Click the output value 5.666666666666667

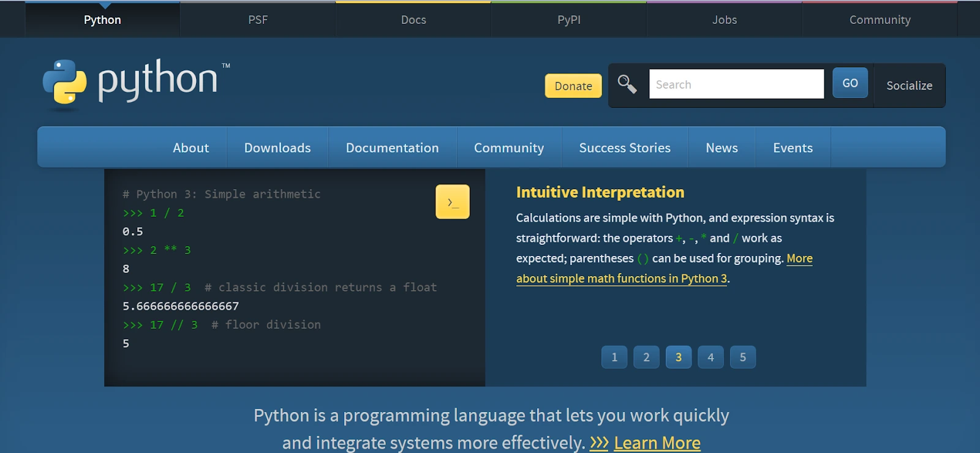[x=181, y=306]
